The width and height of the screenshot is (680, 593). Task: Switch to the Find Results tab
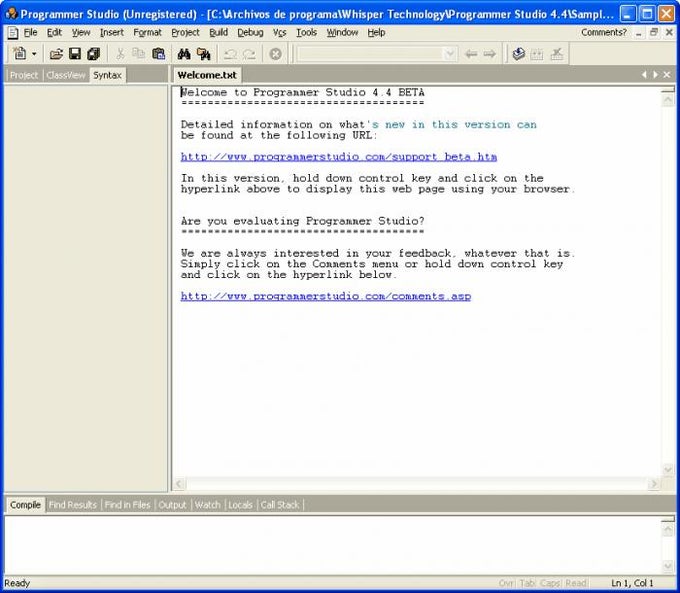point(73,505)
